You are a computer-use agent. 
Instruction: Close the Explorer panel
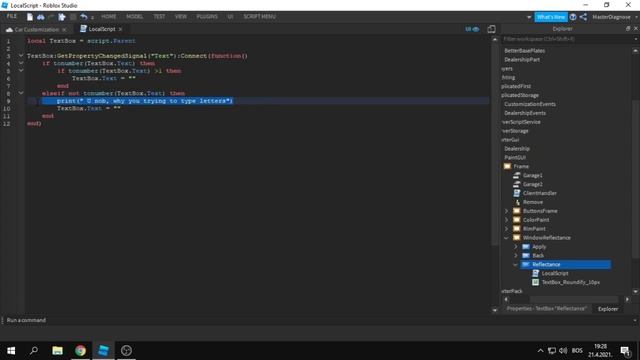point(636,29)
